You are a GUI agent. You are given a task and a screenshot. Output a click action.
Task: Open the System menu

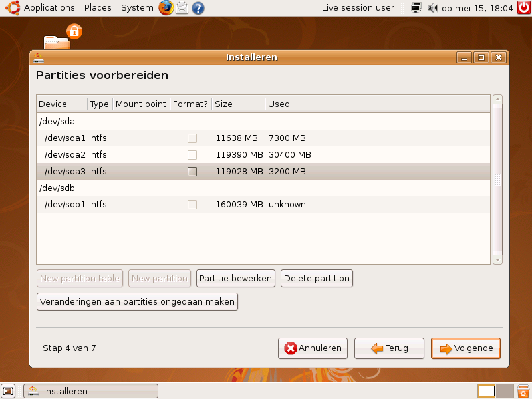point(137,8)
